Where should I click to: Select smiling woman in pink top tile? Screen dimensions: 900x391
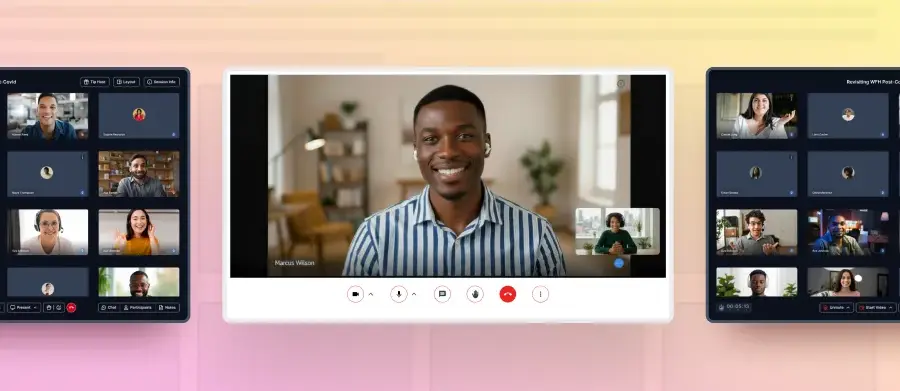click(848, 282)
